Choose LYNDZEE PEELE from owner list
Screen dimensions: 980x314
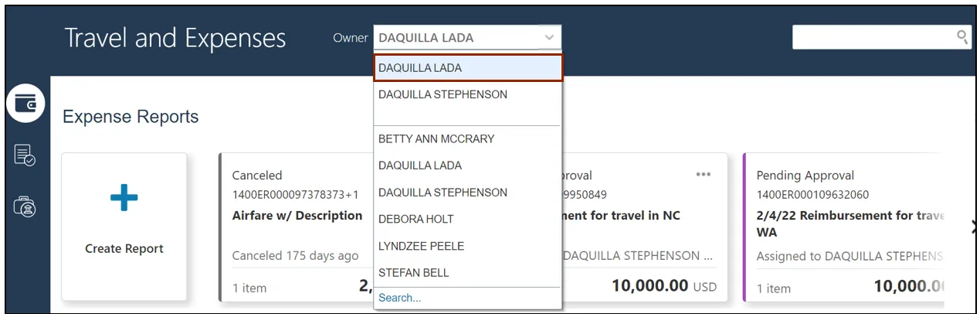pyautogui.click(x=421, y=246)
